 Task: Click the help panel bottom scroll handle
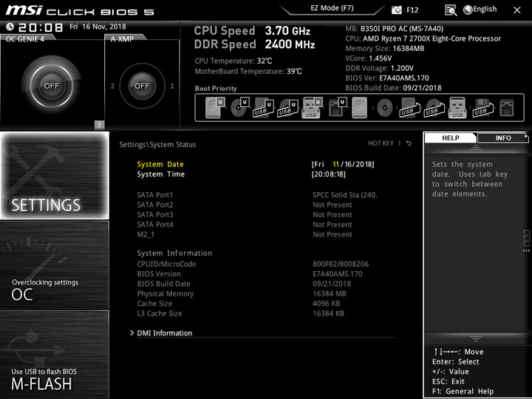coord(476,338)
